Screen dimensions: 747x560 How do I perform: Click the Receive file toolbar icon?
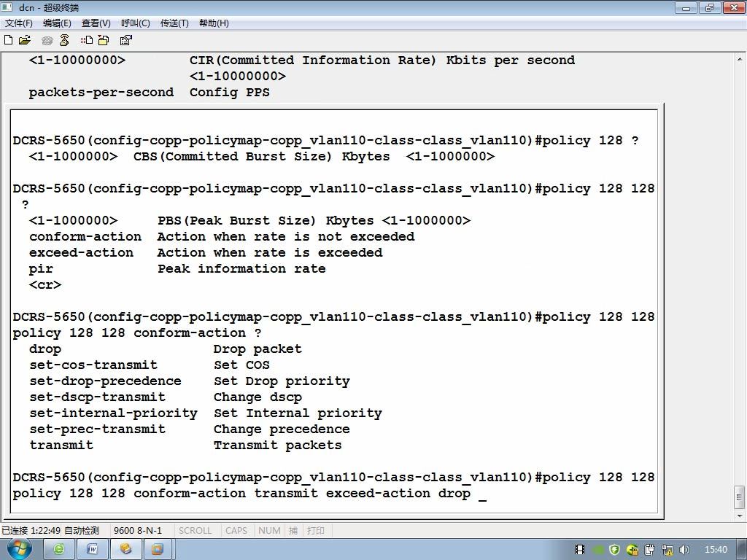point(104,41)
